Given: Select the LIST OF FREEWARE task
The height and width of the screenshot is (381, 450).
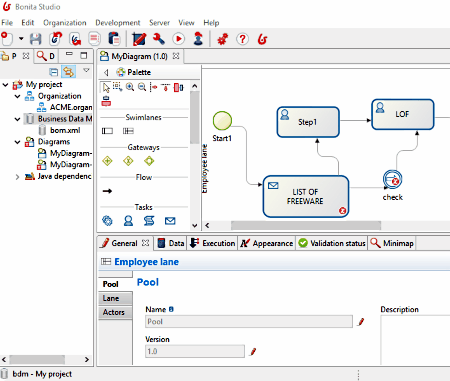Looking at the screenshot, I should coord(305,197).
